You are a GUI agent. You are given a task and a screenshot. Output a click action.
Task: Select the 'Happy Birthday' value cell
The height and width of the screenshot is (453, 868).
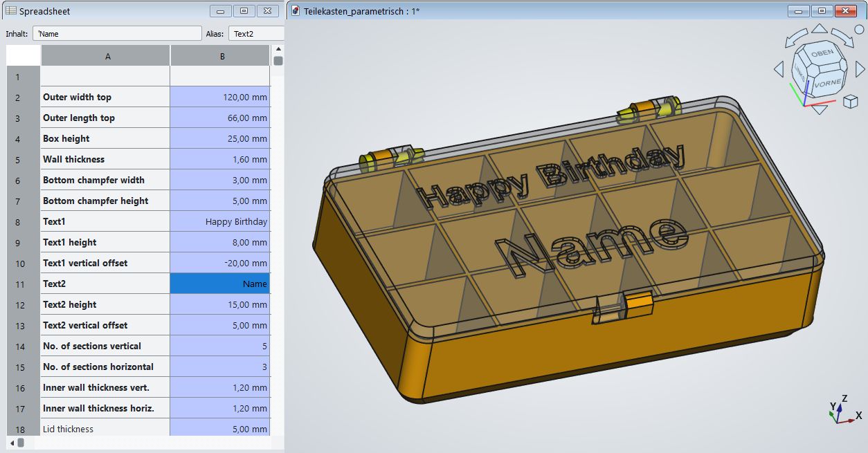point(220,221)
